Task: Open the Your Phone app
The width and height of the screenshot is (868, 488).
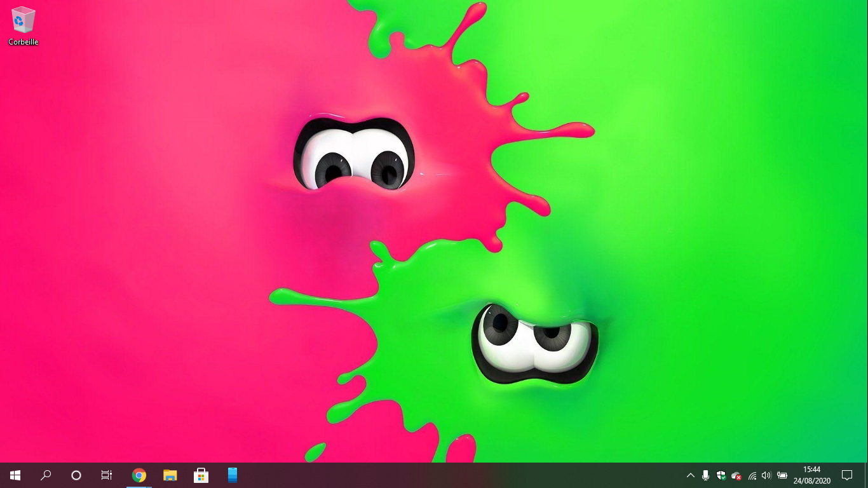Action: (232, 475)
